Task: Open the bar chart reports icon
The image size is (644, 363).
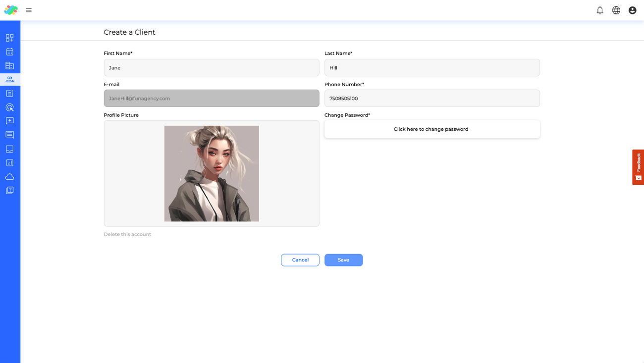Action: pos(9,162)
